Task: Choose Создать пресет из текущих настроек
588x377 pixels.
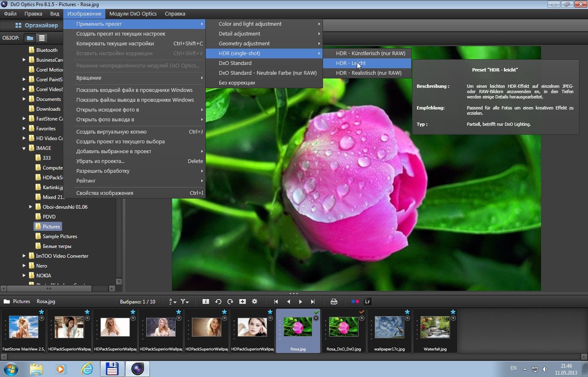Action: [x=134, y=34]
